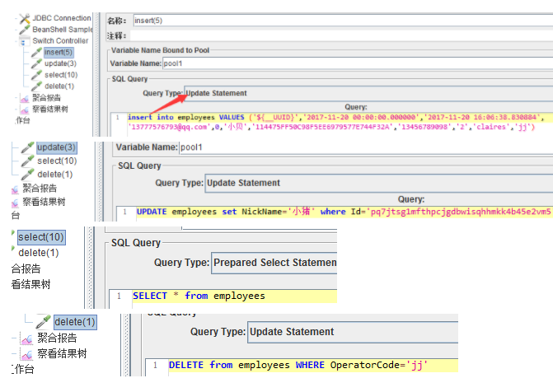Click pipette icon of select(10) in insert(5) view
This screenshot has height=392, width=553.
tap(36, 75)
